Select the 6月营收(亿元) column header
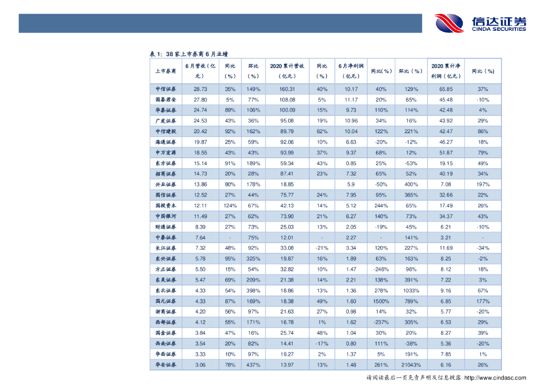555x392 pixels. (x=200, y=71)
